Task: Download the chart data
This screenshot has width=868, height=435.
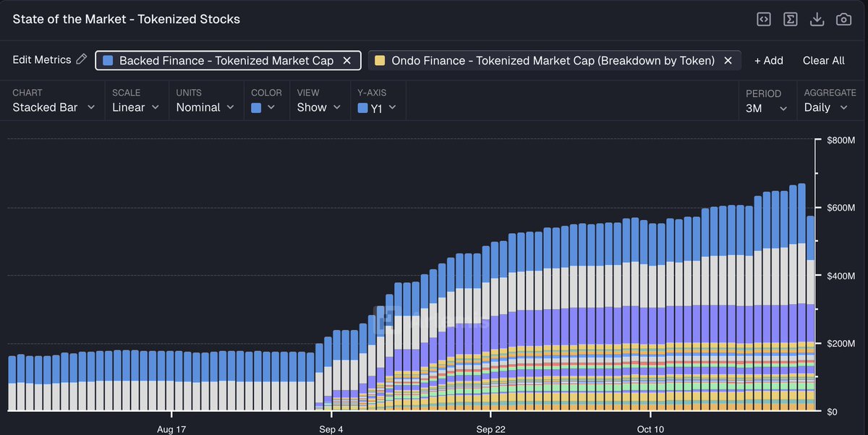Action: click(817, 20)
